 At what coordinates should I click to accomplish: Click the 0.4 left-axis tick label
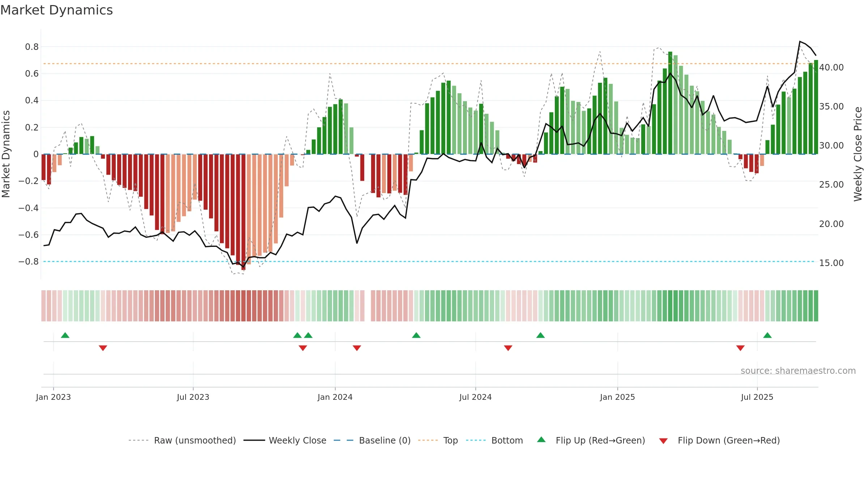(32, 100)
